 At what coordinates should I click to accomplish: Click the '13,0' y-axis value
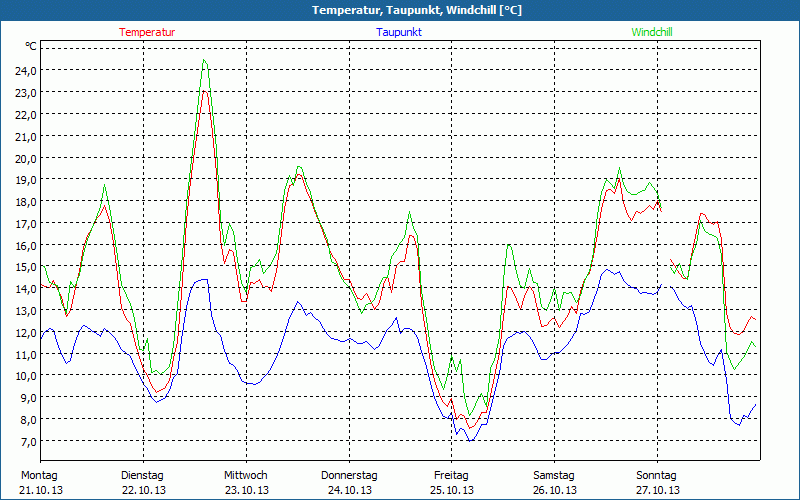tap(26, 311)
